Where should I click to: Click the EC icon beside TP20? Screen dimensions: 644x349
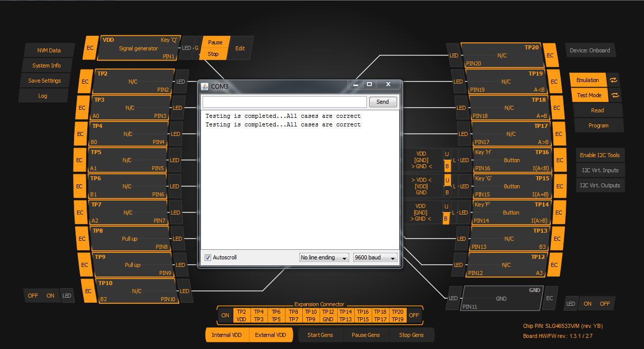(550, 55)
